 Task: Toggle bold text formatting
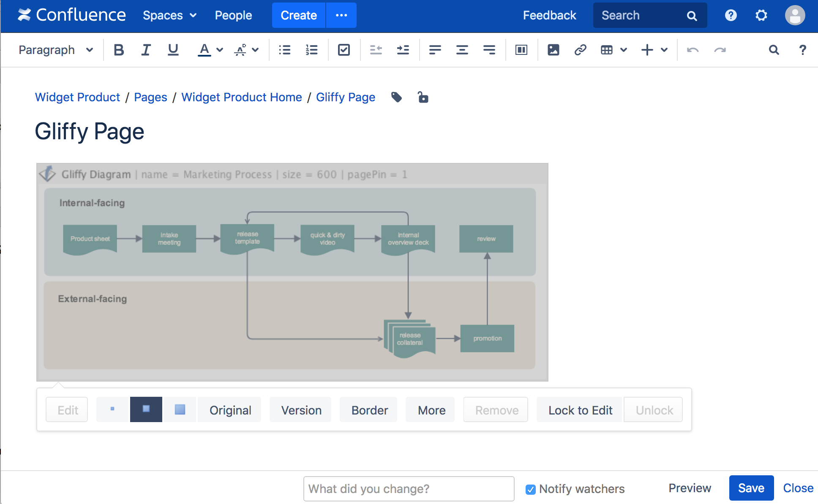pos(119,50)
